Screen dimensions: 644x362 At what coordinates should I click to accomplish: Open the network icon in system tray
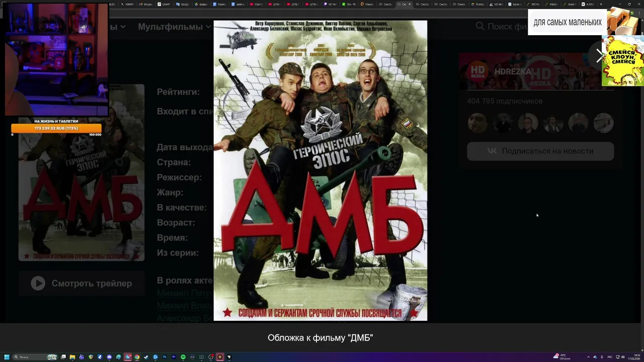pyautogui.click(x=618, y=357)
